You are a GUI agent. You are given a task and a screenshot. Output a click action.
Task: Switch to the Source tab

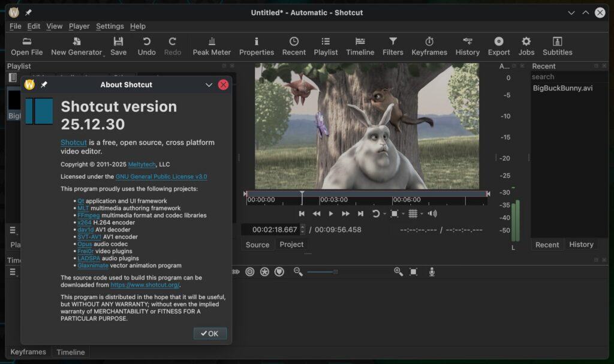tap(257, 245)
